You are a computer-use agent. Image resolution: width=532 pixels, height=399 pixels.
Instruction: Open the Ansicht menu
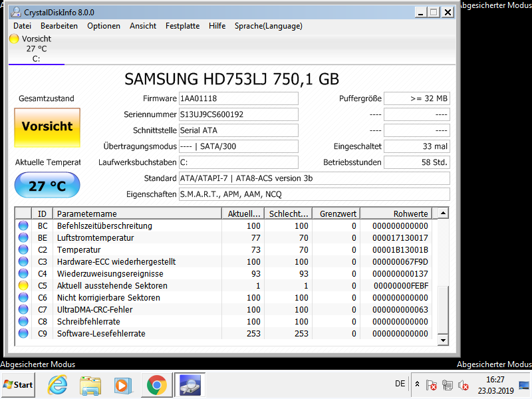(x=143, y=26)
